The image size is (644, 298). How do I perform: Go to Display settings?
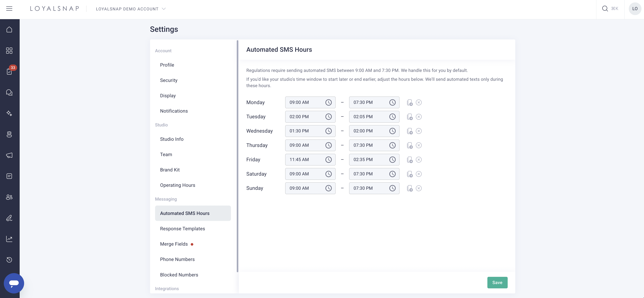[193, 96]
